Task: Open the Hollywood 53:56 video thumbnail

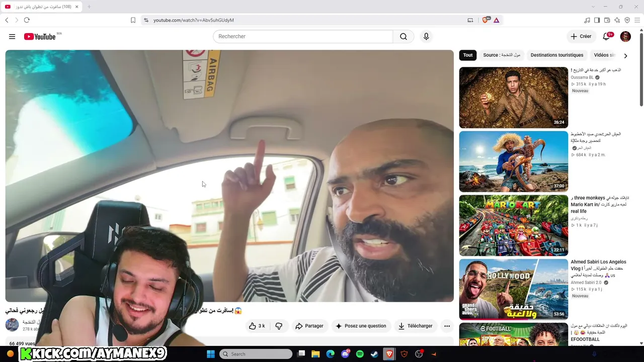Action: 513,289
